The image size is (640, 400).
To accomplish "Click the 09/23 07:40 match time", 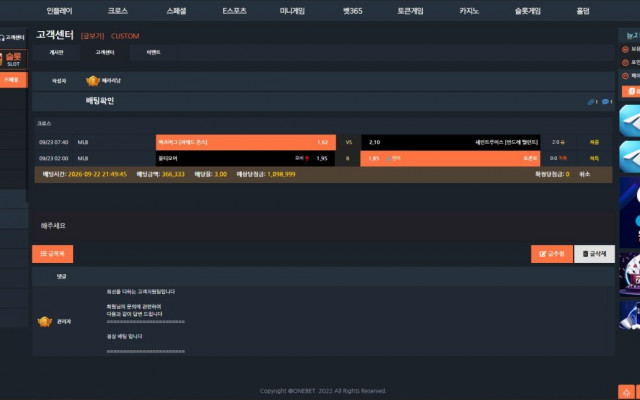I will [53, 142].
